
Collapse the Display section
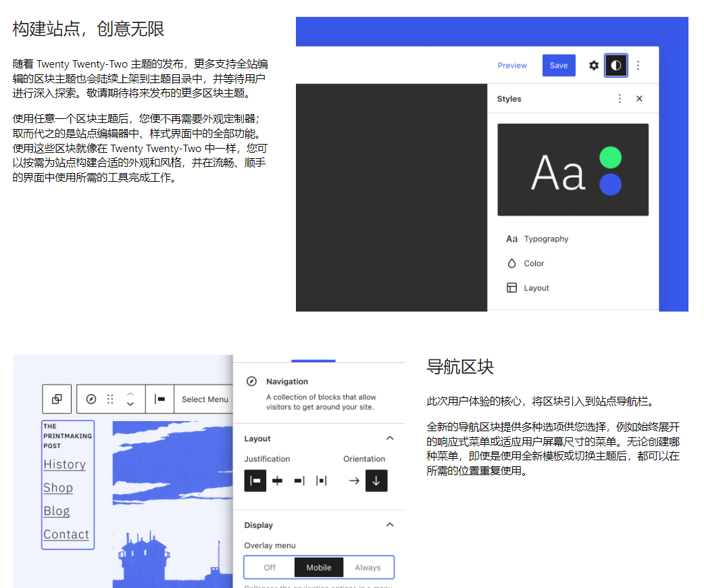(x=390, y=524)
